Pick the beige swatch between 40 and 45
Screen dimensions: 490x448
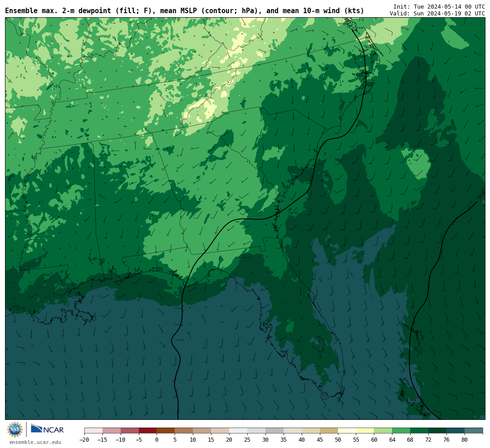coord(311,431)
